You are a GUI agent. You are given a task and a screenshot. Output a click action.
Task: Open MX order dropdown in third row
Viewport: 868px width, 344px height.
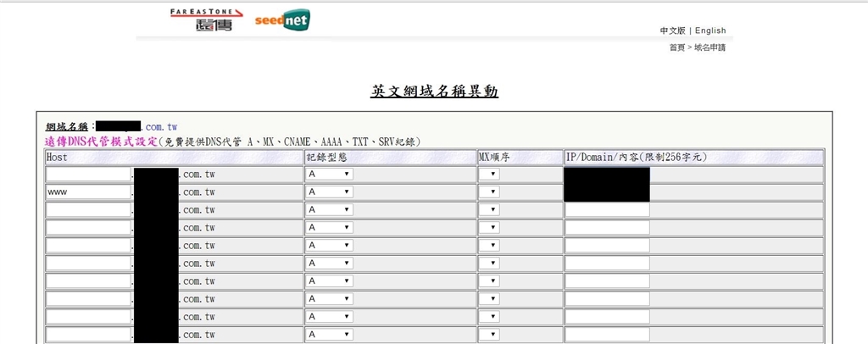[489, 209]
